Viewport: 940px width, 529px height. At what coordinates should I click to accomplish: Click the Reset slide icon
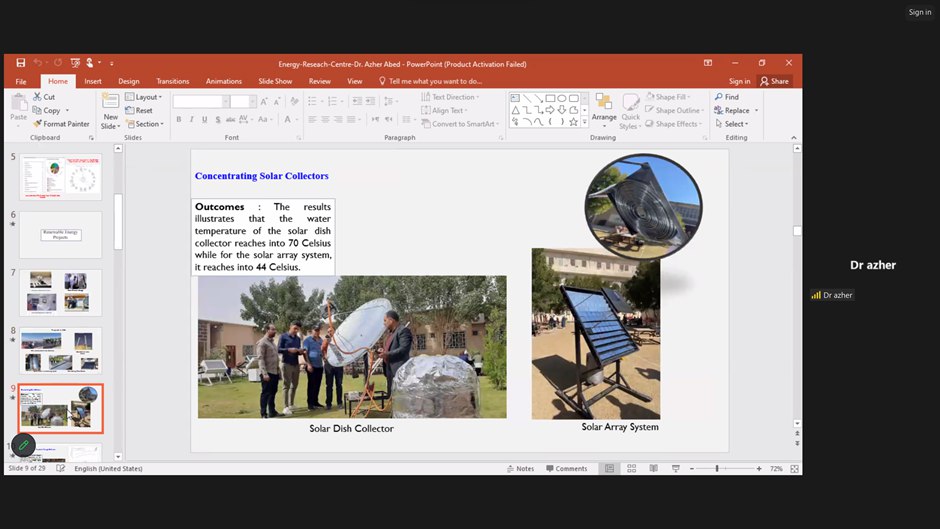(x=129, y=110)
